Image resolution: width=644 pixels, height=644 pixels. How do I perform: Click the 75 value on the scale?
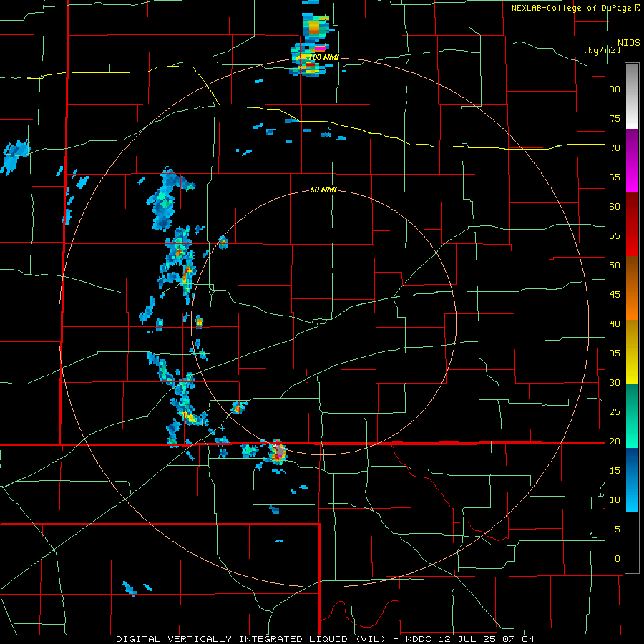click(x=615, y=118)
